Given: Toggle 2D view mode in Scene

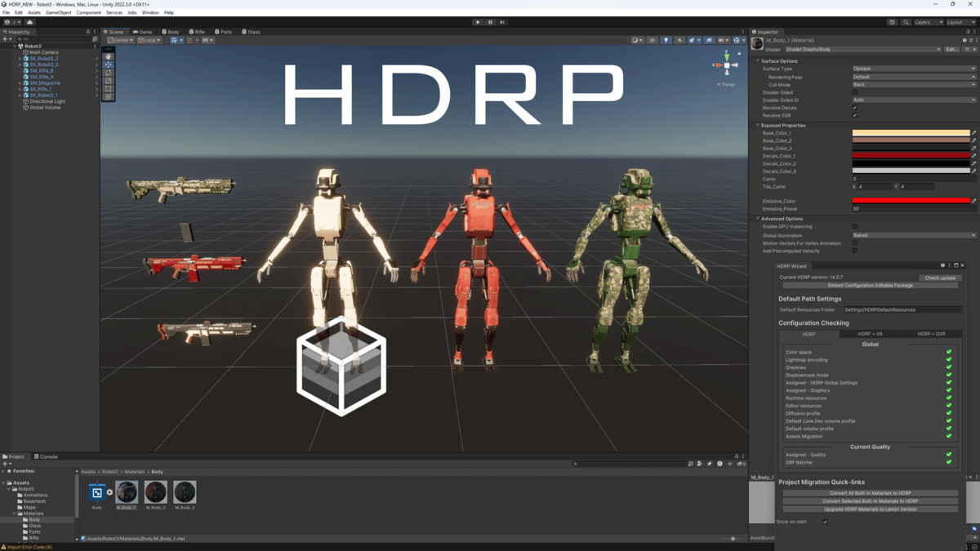Looking at the screenshot, I should [x=652, y=40].
